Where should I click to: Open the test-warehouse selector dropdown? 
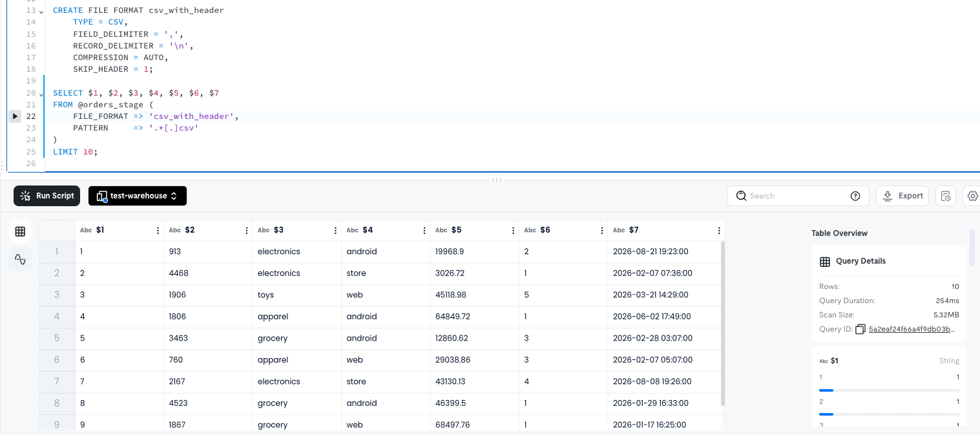(x=138, y=196)
